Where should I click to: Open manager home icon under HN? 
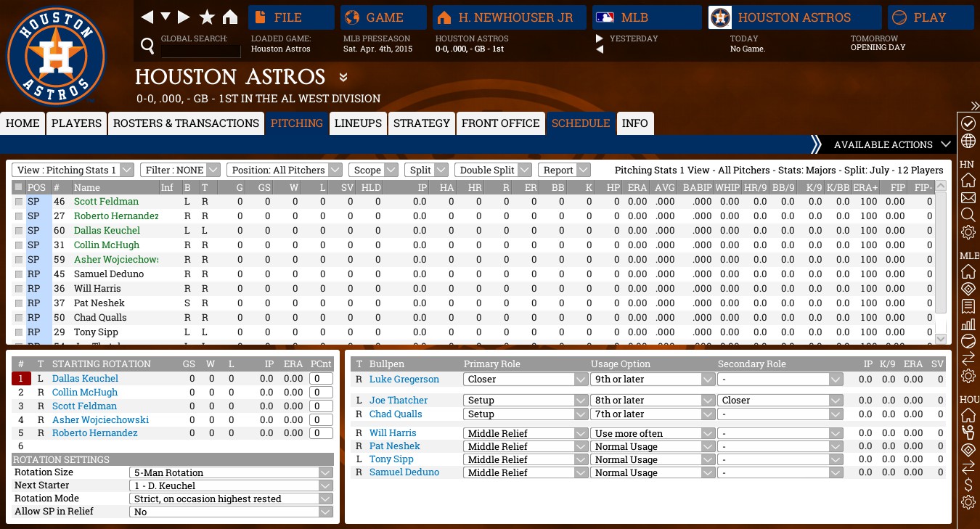[x=968, y=181]
